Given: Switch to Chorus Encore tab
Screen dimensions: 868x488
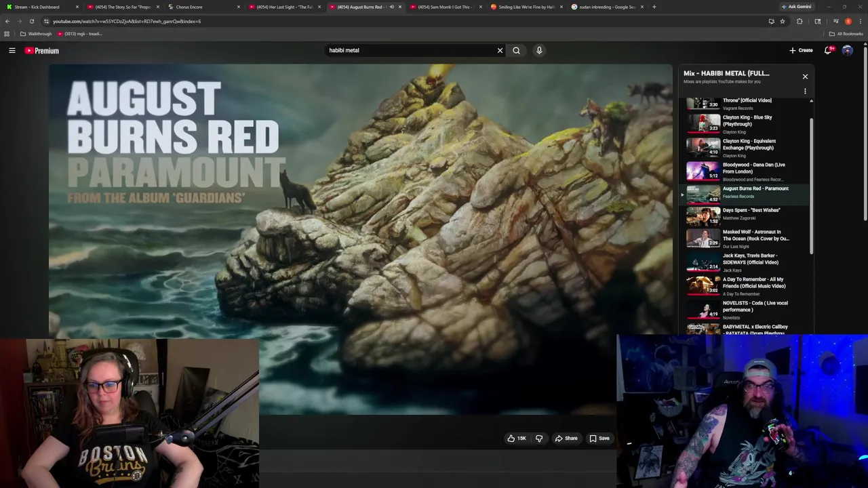Looking at the screenshot, I should (203, 7).
